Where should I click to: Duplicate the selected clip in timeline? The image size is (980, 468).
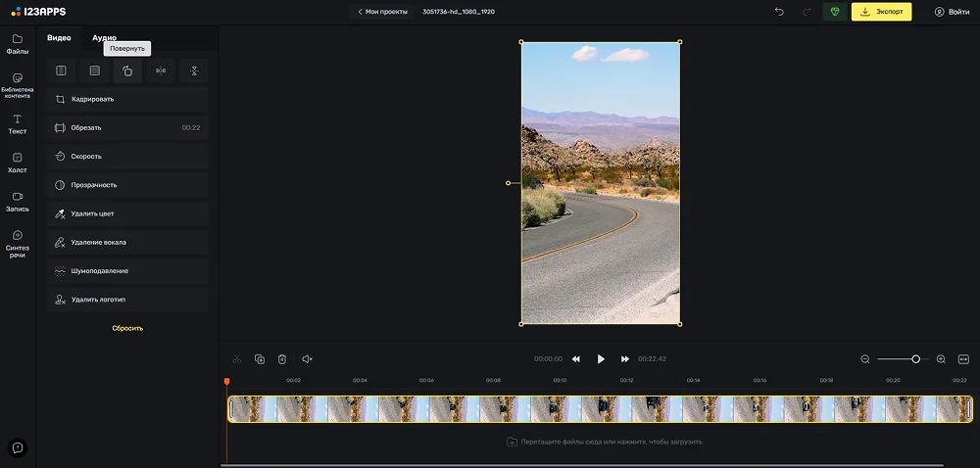pyautogui.click(x=260, y=359)
